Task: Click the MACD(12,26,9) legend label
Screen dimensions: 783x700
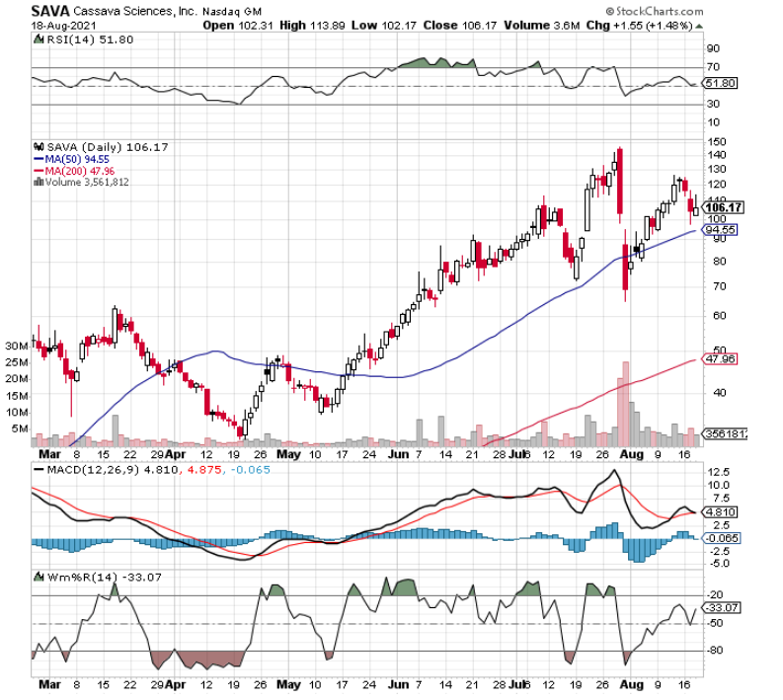Action: [x=93, y=470]
